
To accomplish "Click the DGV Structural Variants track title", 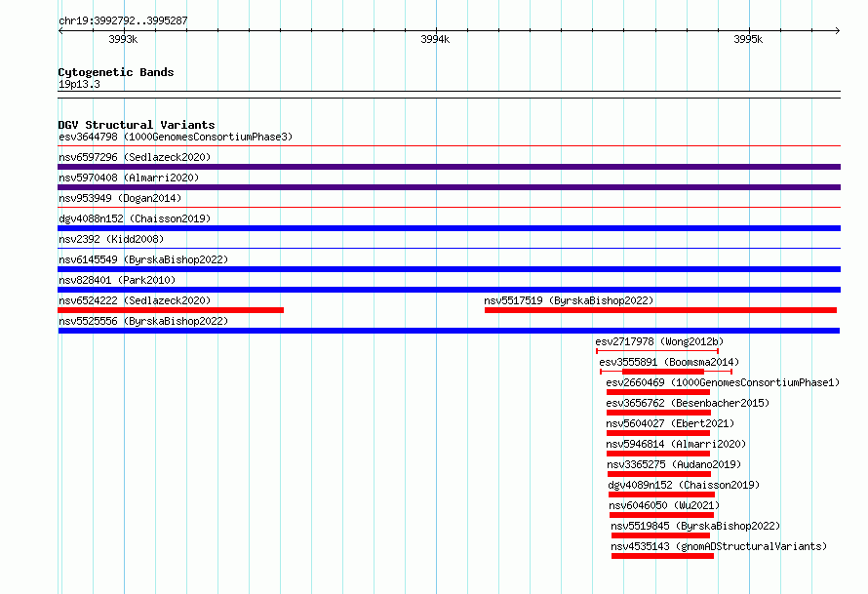I will 137,125.
